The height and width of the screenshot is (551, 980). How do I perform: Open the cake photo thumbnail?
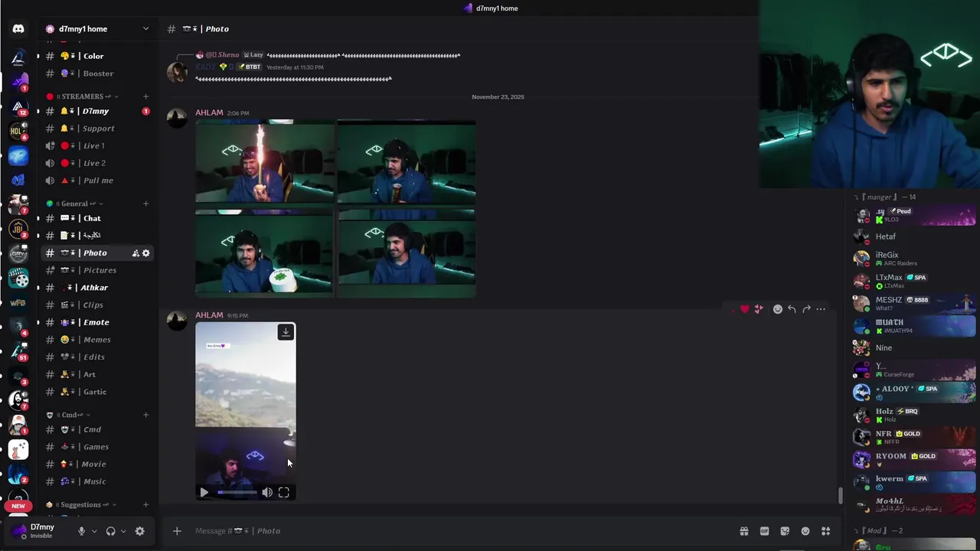[264, 253]
